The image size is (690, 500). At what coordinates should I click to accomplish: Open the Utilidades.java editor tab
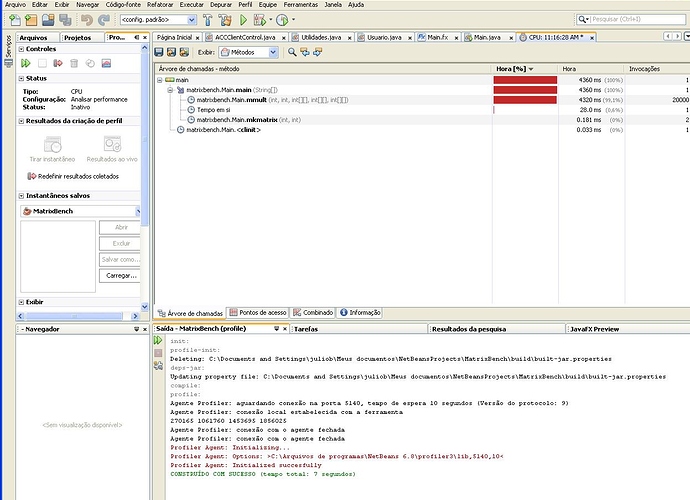click(322, 37)
